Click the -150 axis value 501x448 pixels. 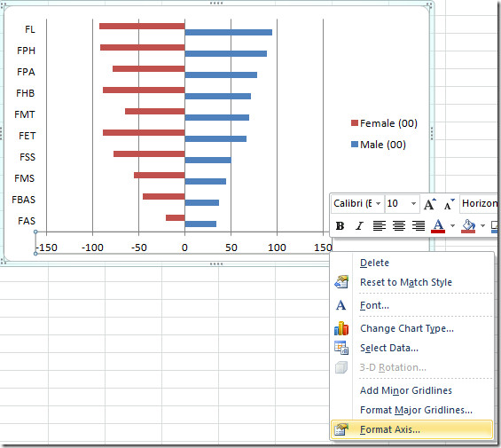point(47,248)
